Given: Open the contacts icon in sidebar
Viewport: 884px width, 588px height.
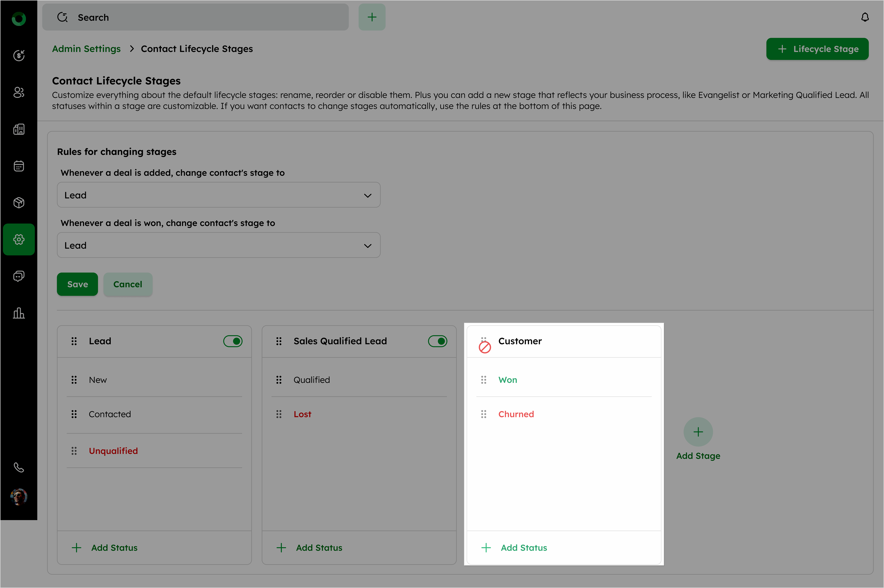Looking at the screenshot, I should 19,92.
